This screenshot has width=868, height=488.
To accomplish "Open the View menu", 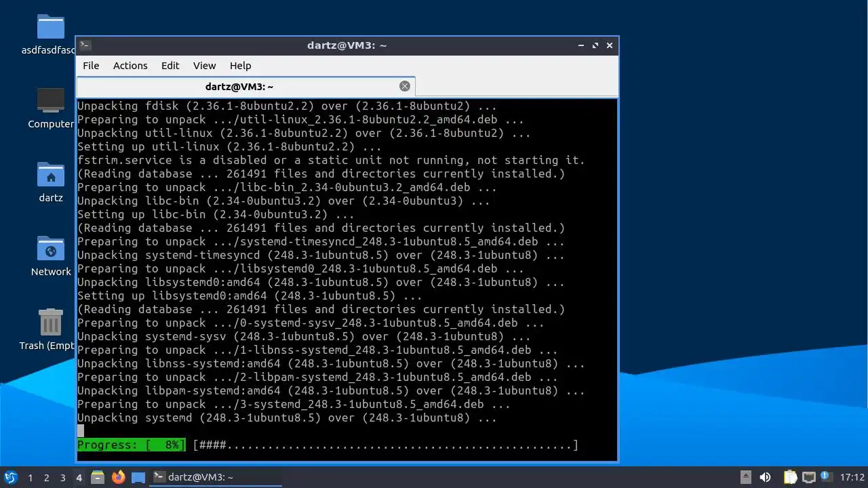I will [x=204, y=66].
